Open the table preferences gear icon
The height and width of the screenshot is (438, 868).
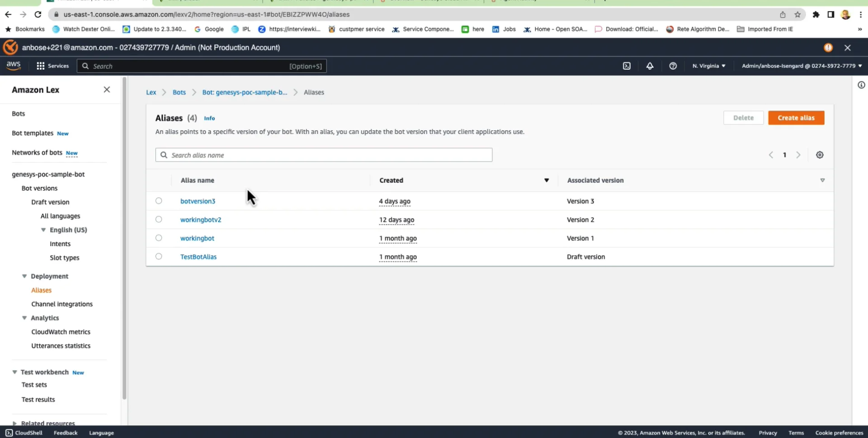[820, 155]
